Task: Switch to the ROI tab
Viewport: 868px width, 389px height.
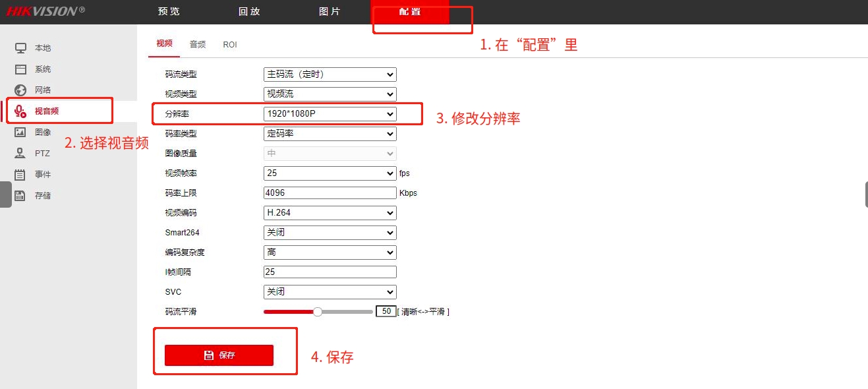Action: (230, 44)
